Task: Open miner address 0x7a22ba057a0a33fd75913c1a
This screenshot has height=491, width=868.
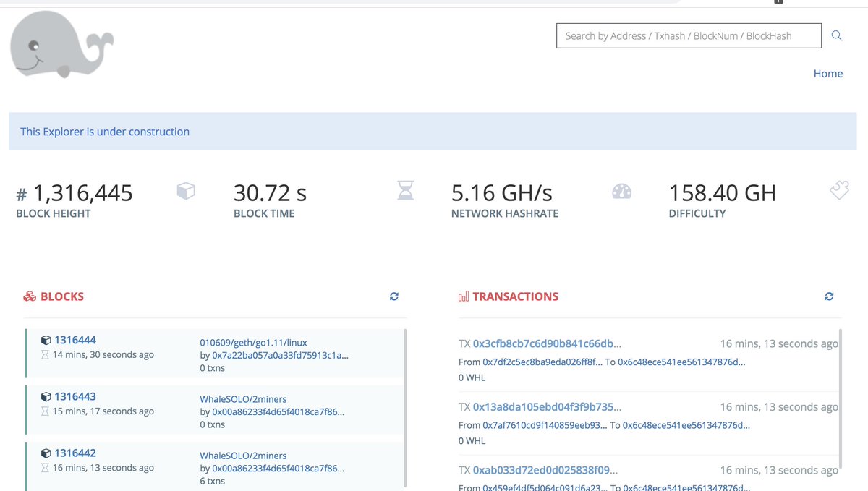Action: pos(280,355)
